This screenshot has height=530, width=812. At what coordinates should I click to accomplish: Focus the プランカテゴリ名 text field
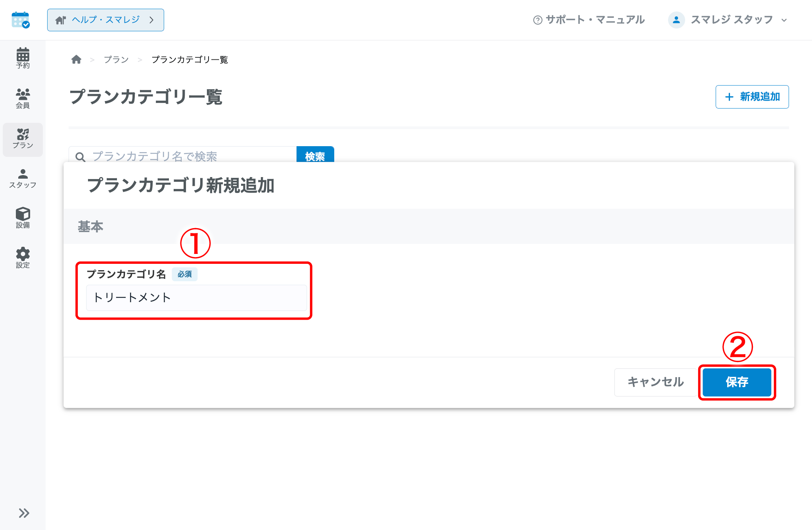pyautogui.click(x=196, y=297)
